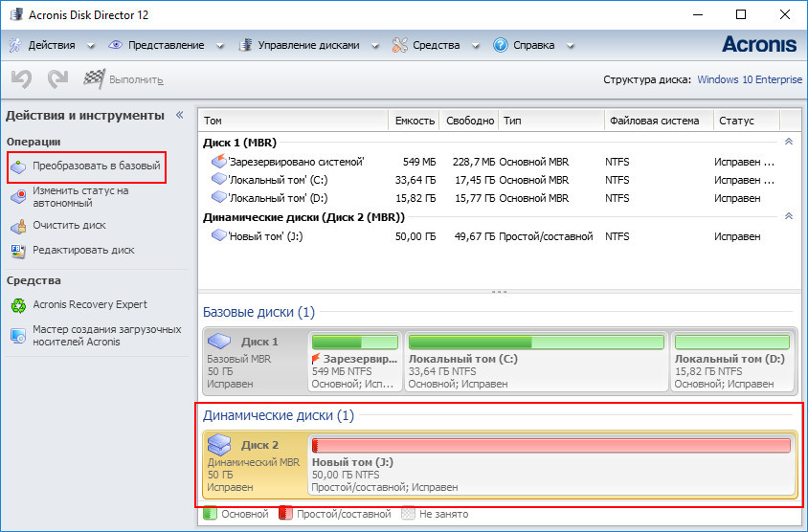Image resolution: width=808 pixels, height=532 pixels.
Task: Click the green Основной legend swatch
Action: coord(210,514)
